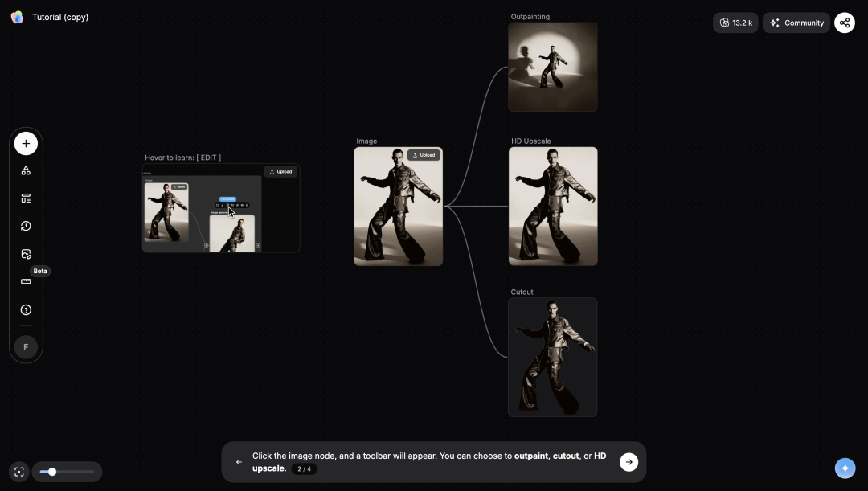The width and height of the screenshot is (868, 491).
Task: Open the image editor icon in sidebar
Action: 26,254
